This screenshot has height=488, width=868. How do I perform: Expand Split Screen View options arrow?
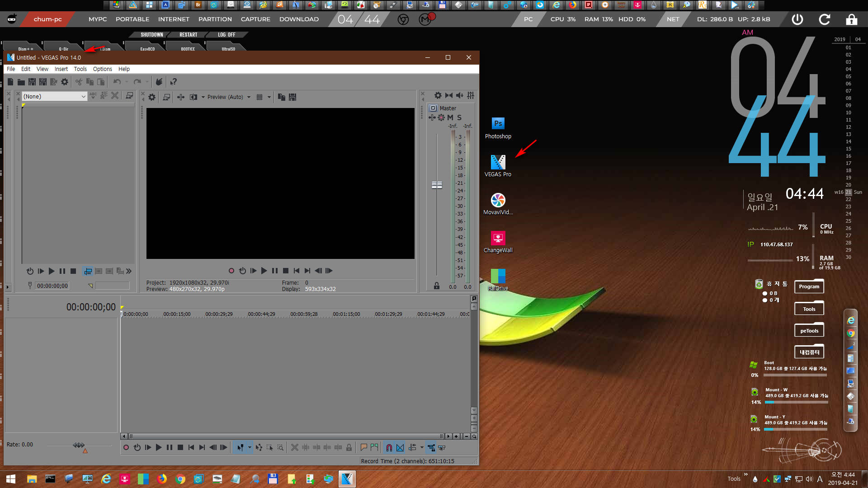(203, 97)
